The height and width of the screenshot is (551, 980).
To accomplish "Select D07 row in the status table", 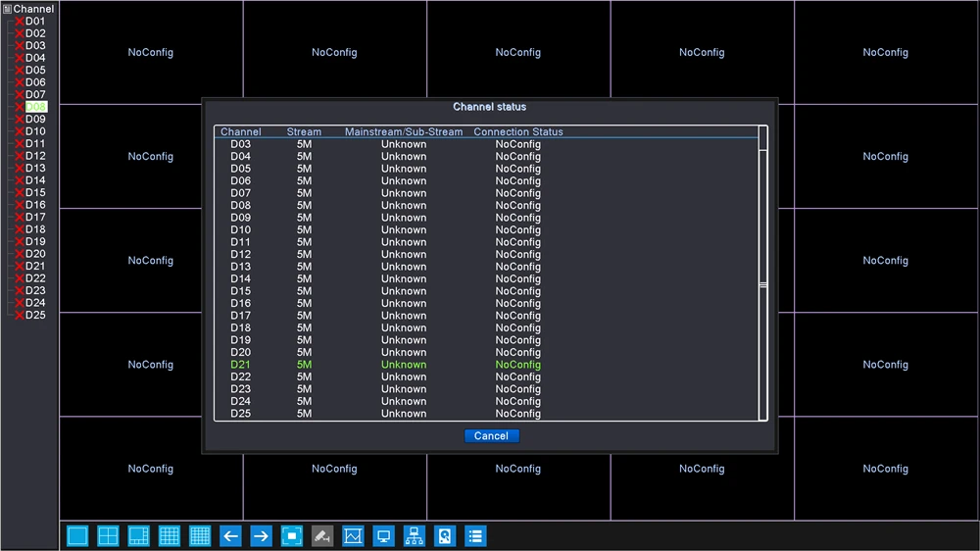I will [486, 193].
